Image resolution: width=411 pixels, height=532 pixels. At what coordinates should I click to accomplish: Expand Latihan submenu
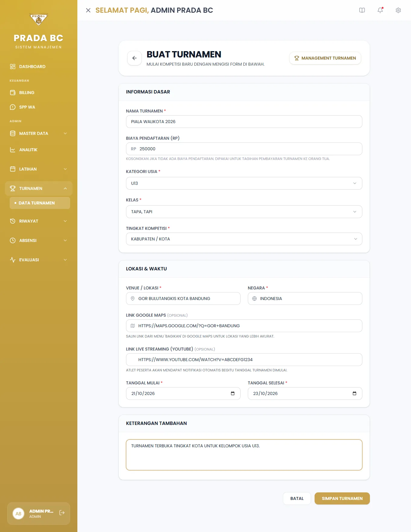coord(39,169)
